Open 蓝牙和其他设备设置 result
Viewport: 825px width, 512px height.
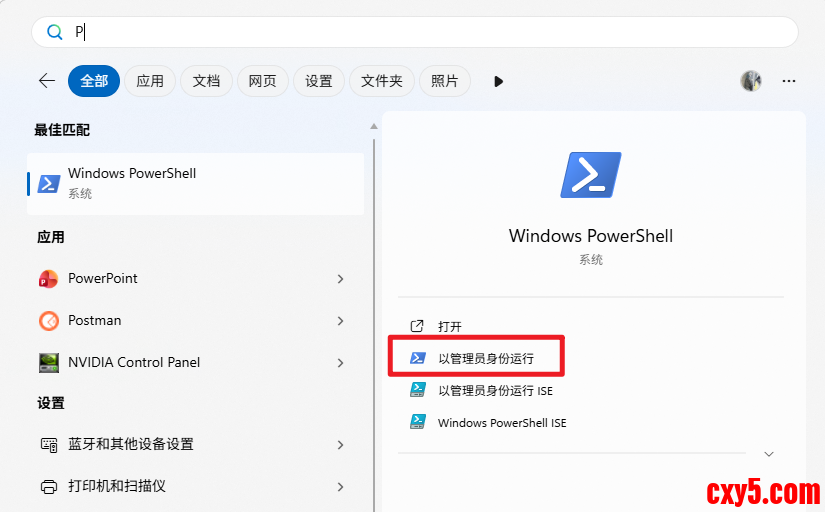(x=131, y=444)
